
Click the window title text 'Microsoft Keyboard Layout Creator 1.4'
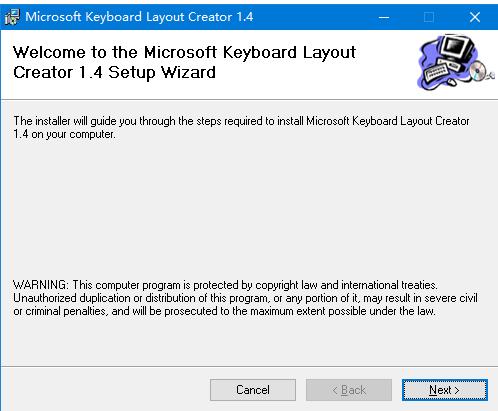139,17
